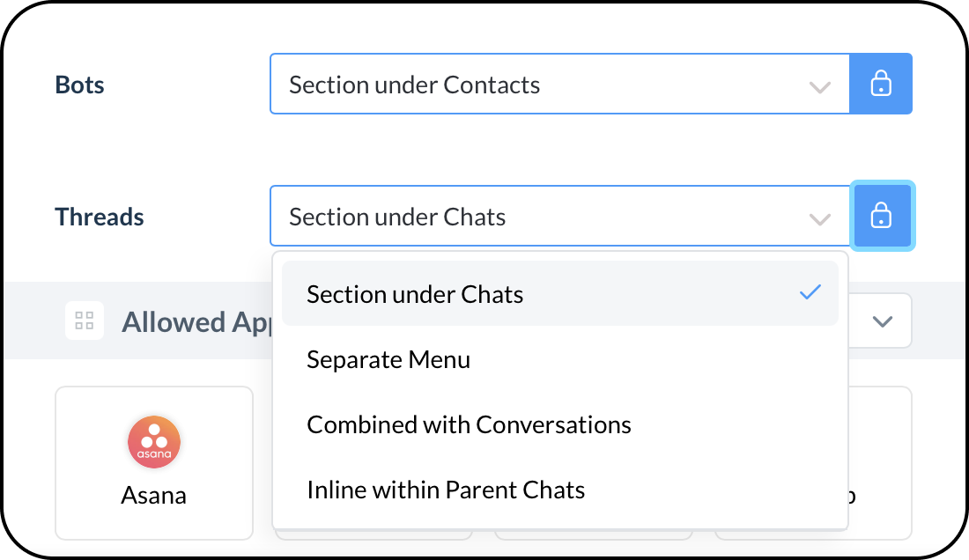Open the dropdown in the Allowed Apps header
Viewport: 969px width, 560px height.
click(882, 321)
